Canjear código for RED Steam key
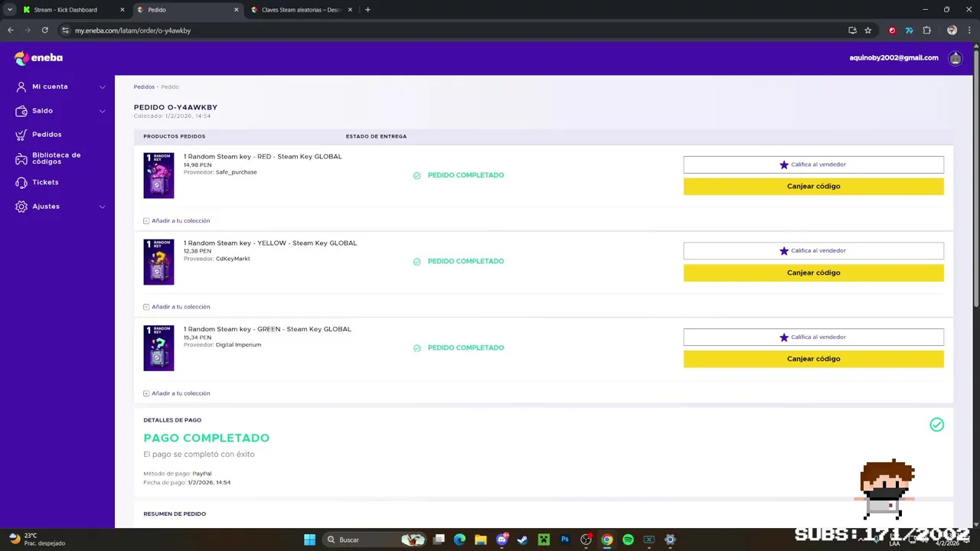This screenshot has width=980, height=551. 813,187
